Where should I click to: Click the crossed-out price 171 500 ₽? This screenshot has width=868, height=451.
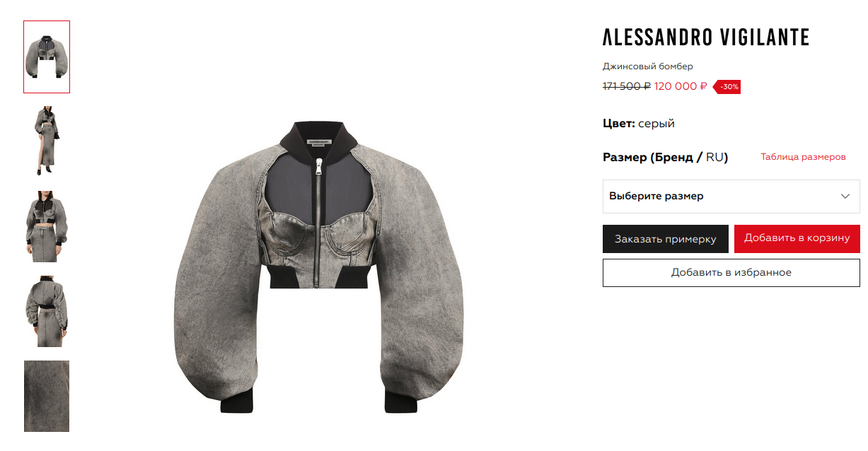[x=626, y=86]
